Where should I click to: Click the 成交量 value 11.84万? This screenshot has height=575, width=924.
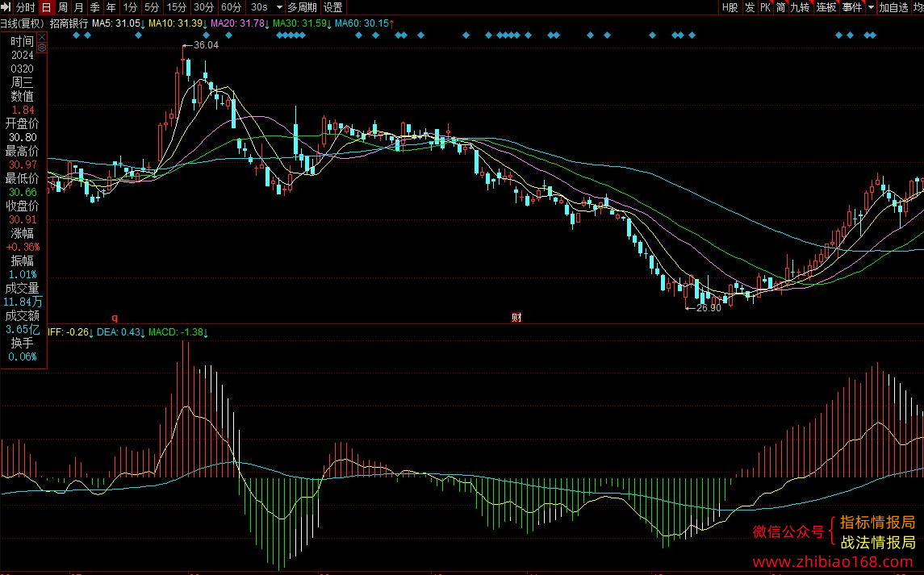(23, 302)
